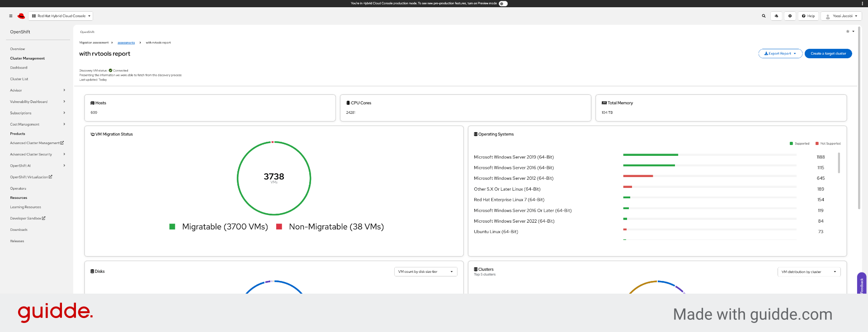Click the Hosts card icon

click(92, 103)
